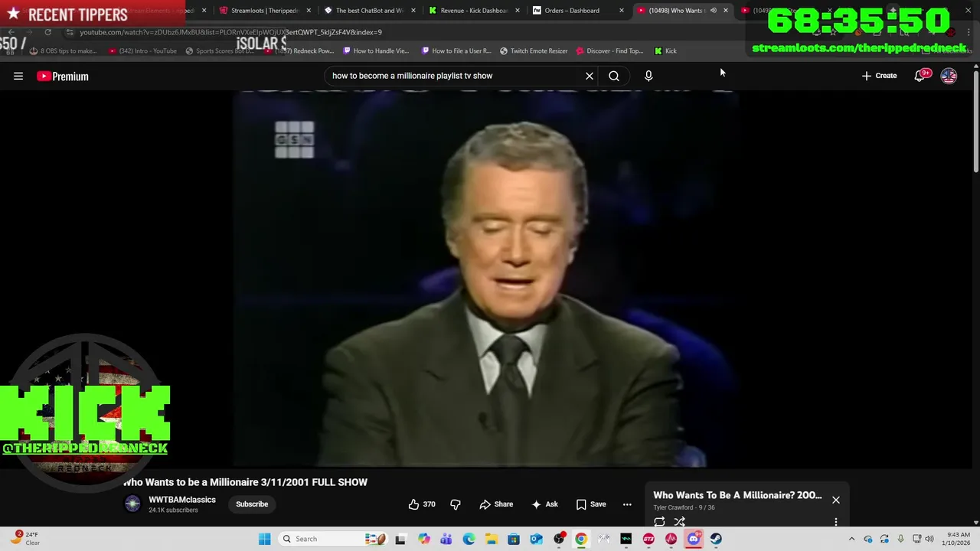
Task: Click the page vertical scrollbar
Action: 975,122
